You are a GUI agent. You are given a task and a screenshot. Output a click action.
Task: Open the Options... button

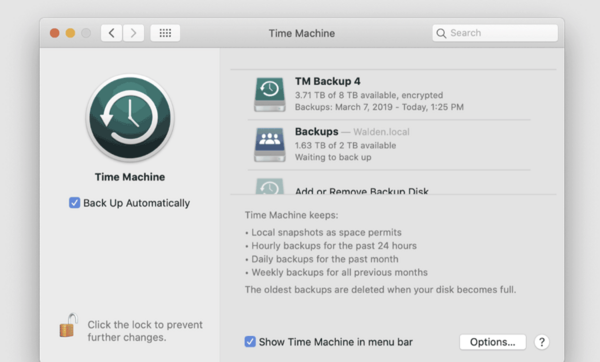pyautogui.click(x=492, y=342)
